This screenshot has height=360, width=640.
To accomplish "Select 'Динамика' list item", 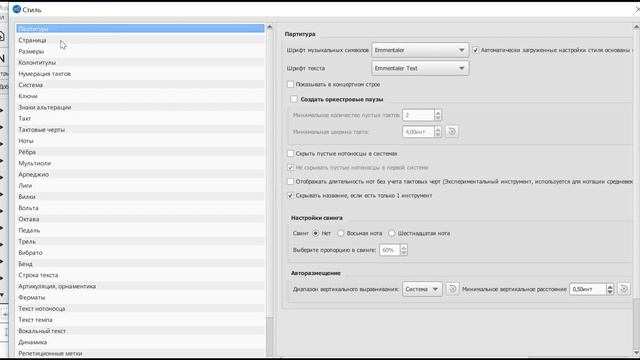I will pos(140,342).
